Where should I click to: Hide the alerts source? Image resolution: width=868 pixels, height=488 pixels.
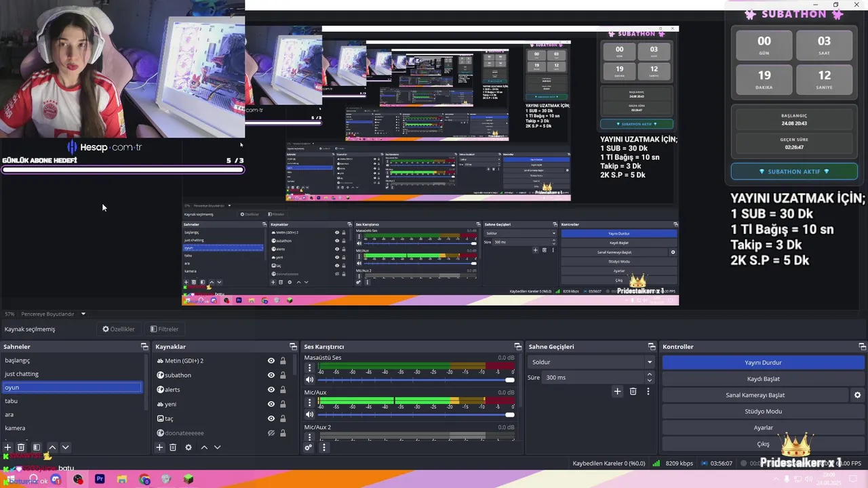271,390
